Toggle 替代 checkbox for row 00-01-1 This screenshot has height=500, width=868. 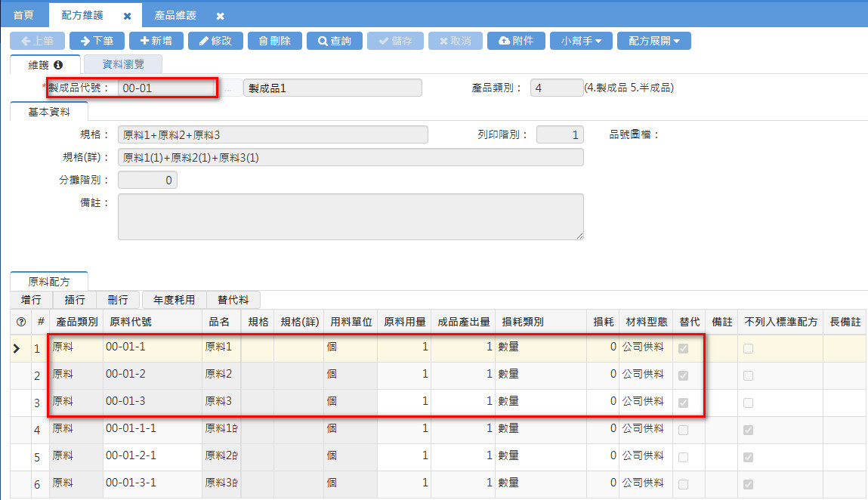tap(684, 349)
